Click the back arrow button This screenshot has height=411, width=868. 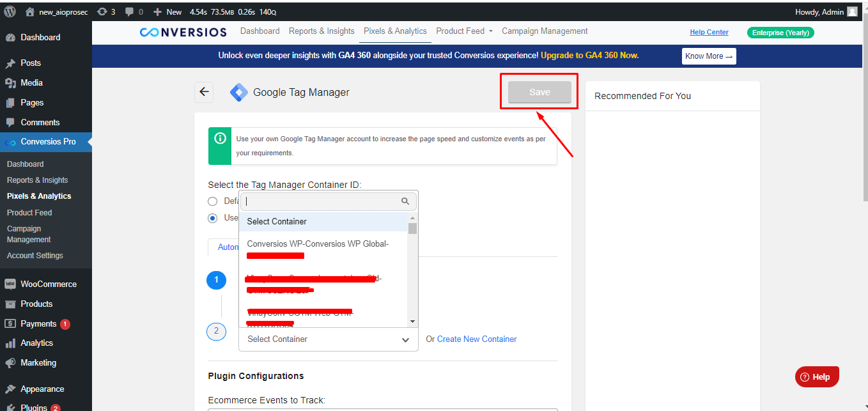tap(204, 92)
